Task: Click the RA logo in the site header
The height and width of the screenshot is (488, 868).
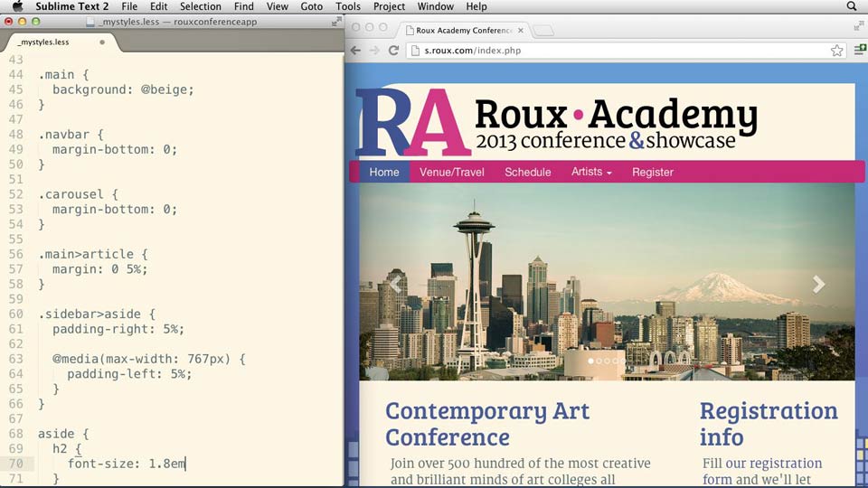Action: click(412, 122)
